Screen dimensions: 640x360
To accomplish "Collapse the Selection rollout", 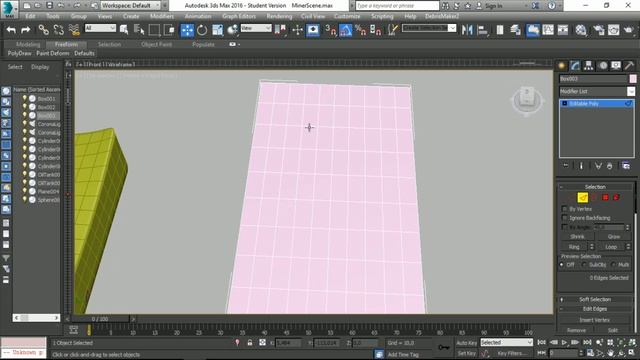I will tap(595, 187).
